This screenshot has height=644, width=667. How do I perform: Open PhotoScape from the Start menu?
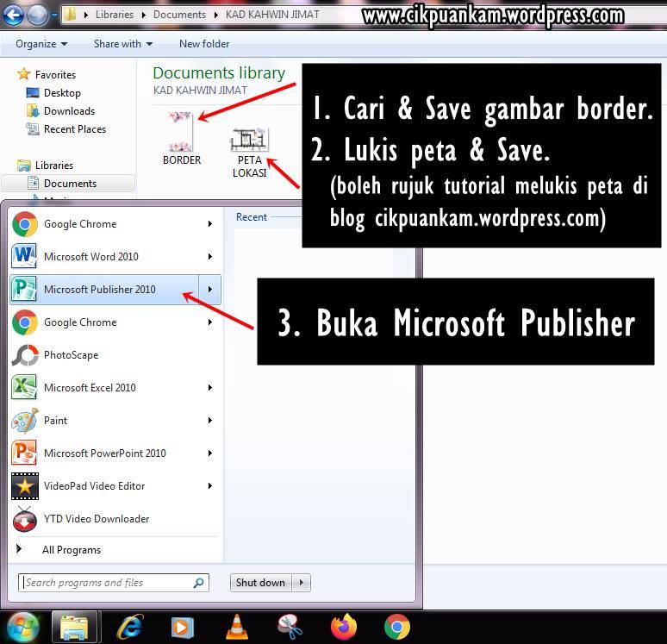coord(71,355)
